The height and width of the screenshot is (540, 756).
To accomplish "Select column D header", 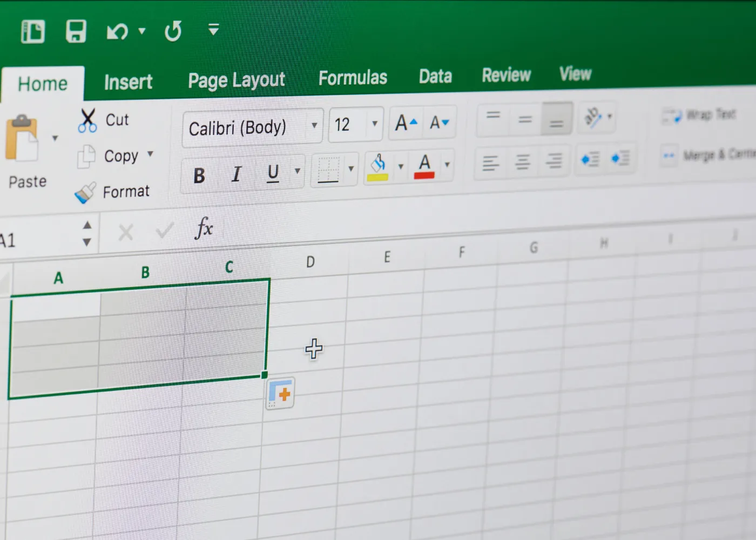I will click(x=310, y=262).
